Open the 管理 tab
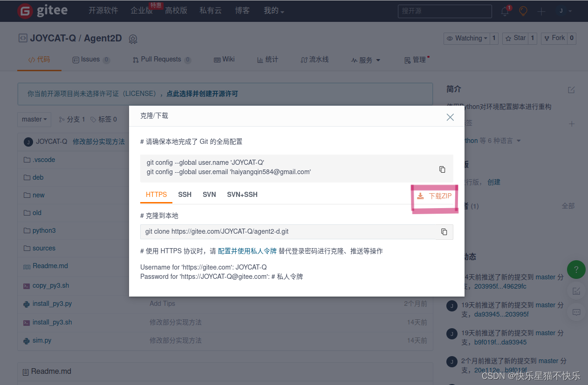 click(416, 60)
